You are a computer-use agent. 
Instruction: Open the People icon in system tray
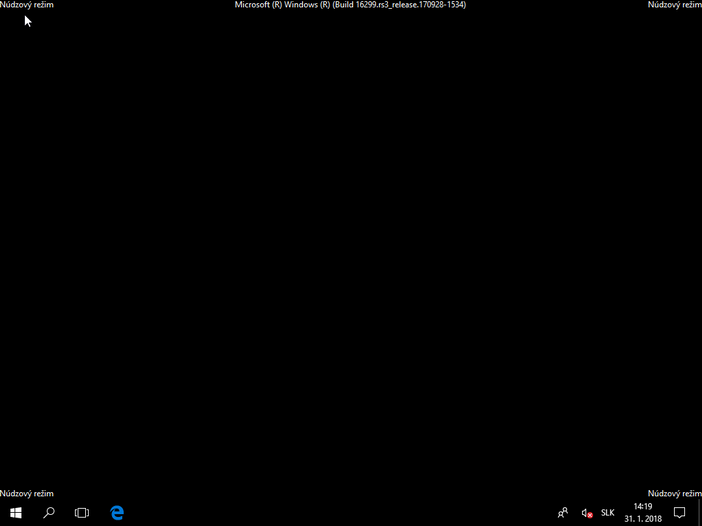click(563, 513)
